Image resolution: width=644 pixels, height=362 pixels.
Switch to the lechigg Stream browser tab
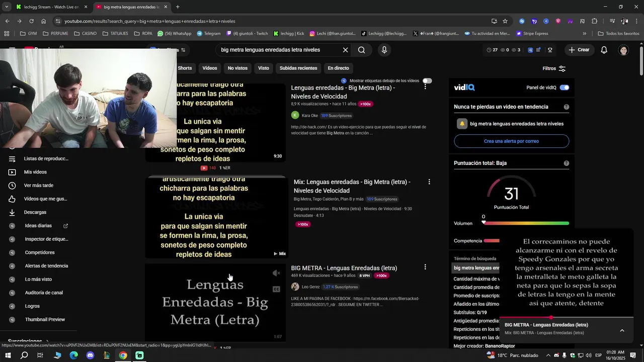(x=51, y=7)
